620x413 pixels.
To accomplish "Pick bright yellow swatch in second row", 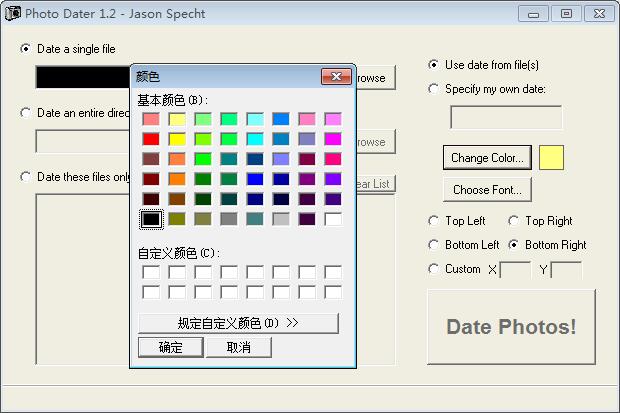I will (177, 139).
